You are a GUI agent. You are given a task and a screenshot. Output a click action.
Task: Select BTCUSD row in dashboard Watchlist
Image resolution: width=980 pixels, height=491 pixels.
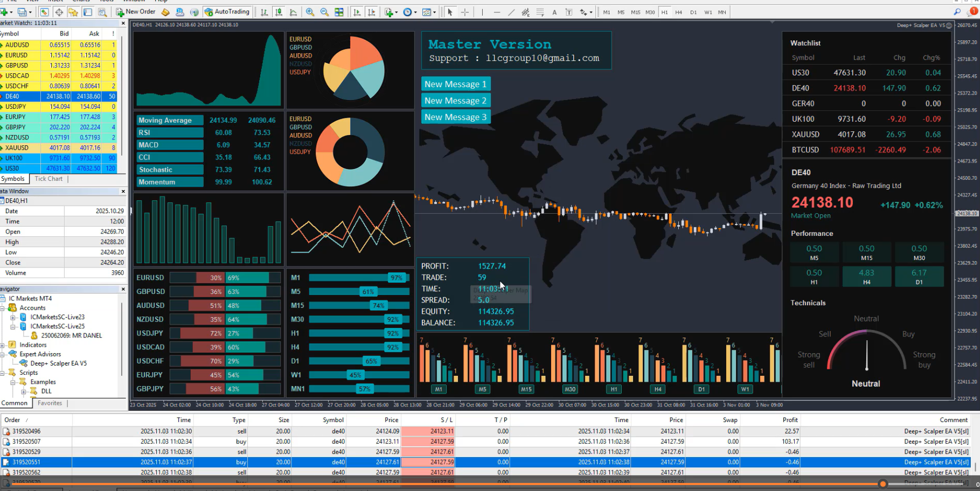pos(866,150)
